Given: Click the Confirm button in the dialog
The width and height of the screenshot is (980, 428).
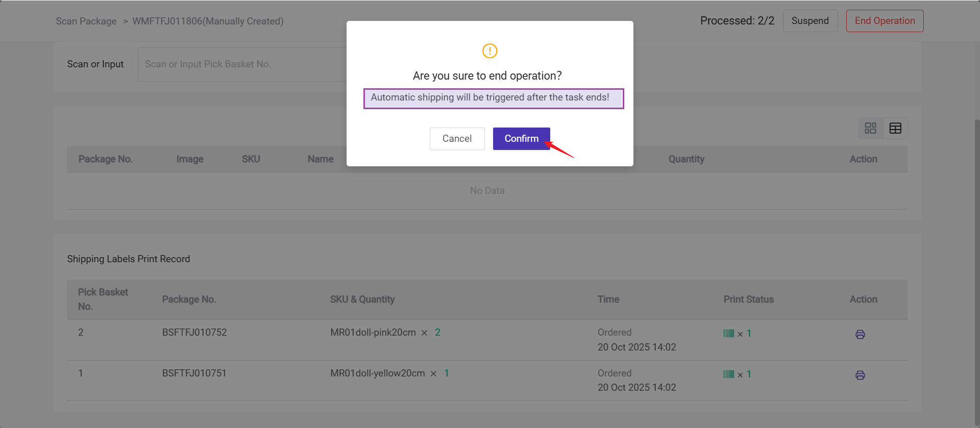Looking at the screenshot, I should coord(521,139).
